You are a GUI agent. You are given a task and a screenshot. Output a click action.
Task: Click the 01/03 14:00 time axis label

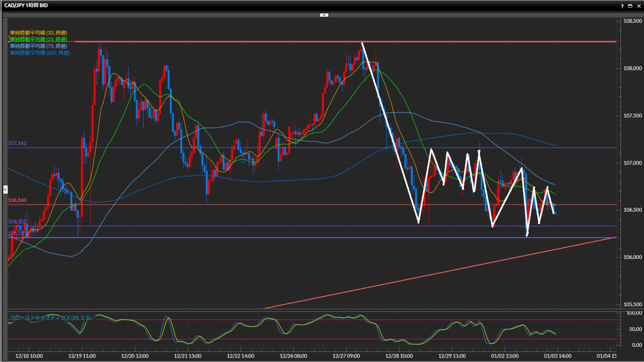click(x=557, y=356)
